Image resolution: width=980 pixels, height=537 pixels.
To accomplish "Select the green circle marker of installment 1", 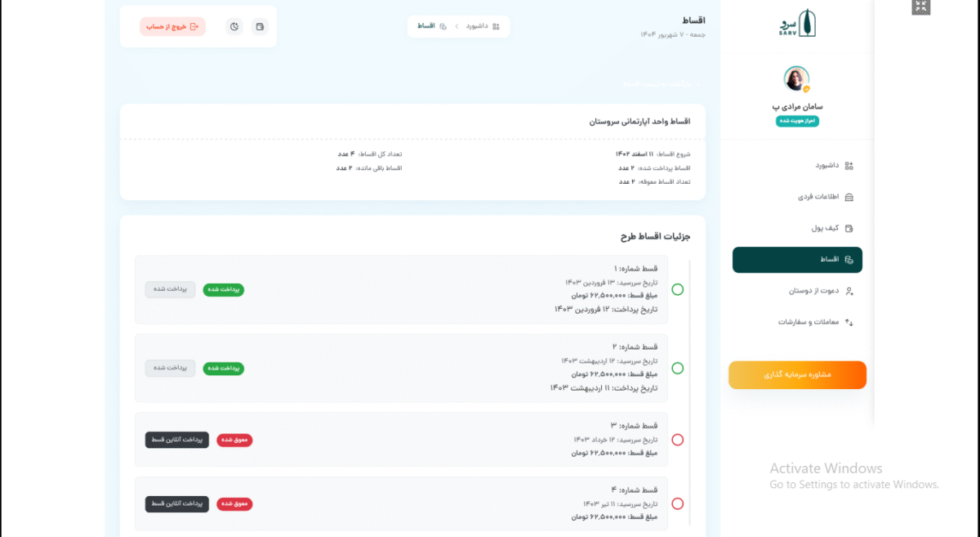I will pos(677,289).
